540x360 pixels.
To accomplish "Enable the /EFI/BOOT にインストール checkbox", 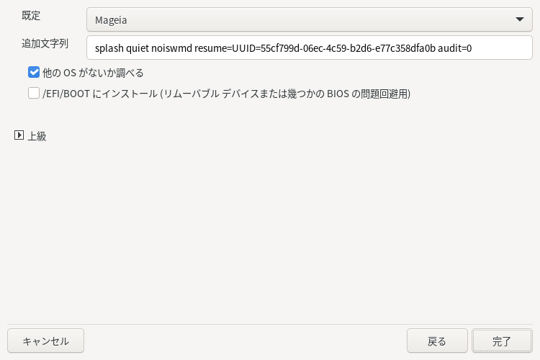I will click(x=34, y=93).
